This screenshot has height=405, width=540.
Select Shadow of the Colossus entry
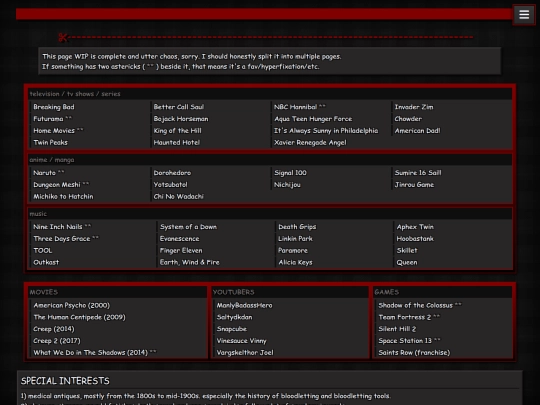coord(420,305)
